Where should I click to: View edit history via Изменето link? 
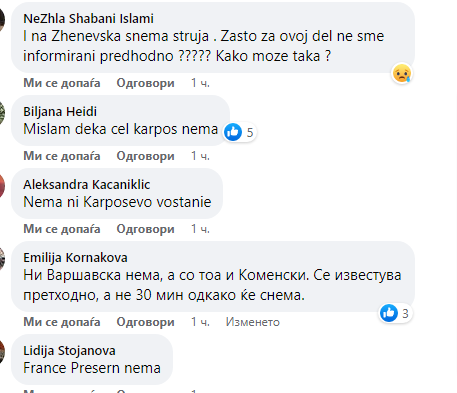tap(253, 322)
